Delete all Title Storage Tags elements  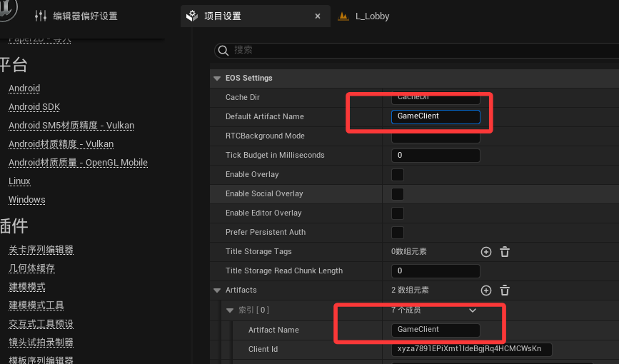pyautogui.click(x=505, y=252)
